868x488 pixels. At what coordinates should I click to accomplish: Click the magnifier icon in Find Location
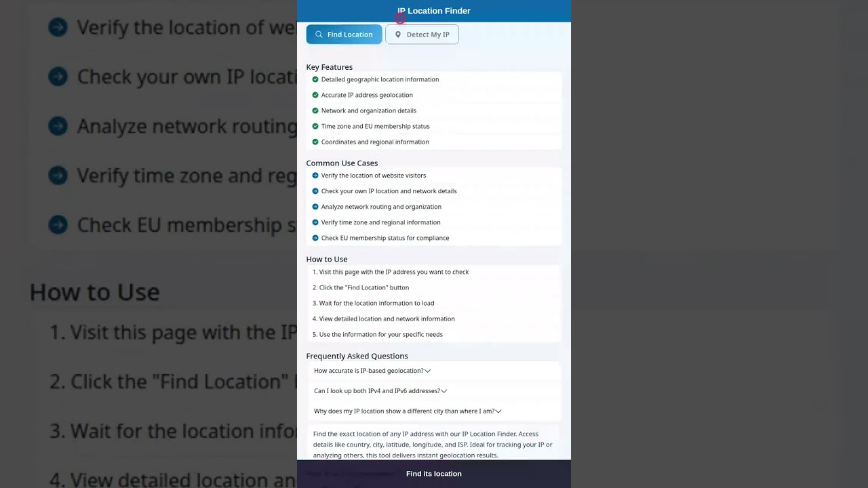[319, 35]
